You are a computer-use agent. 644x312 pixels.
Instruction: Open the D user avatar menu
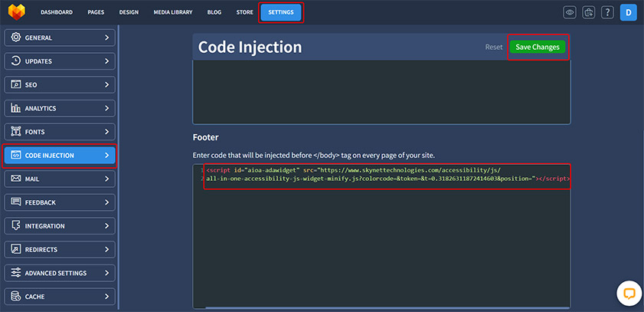pos(629,12)
